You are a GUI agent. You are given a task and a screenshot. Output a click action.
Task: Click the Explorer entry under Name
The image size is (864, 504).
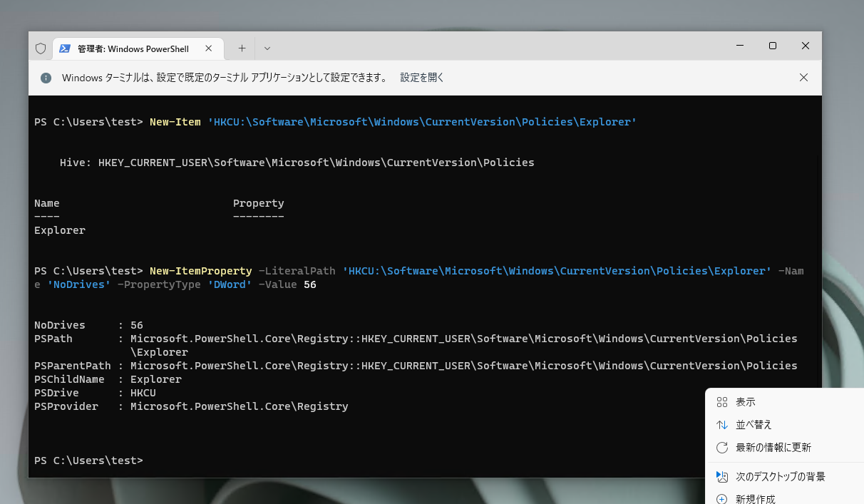pos(60,230)
